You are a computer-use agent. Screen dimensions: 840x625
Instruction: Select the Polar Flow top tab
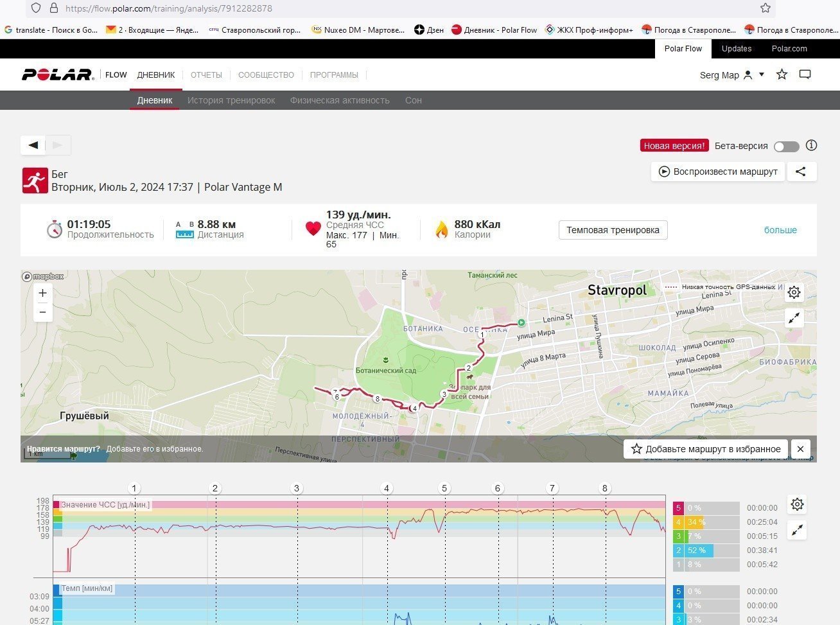tap(683, 49)
